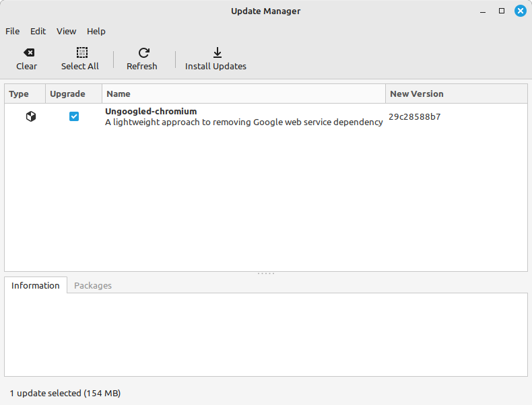Click the package type icon for Ungoogled-chromium
The height and width of the screenshot is (405, 532).
31,116
